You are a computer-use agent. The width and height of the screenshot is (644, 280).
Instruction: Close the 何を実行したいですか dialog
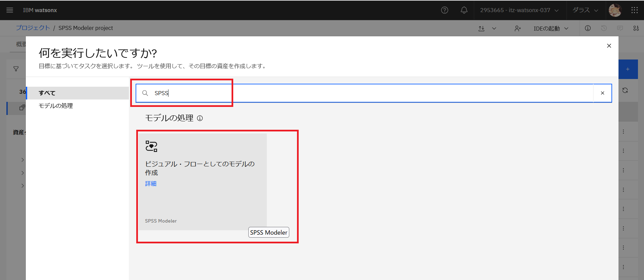click(x=609, y=46)
